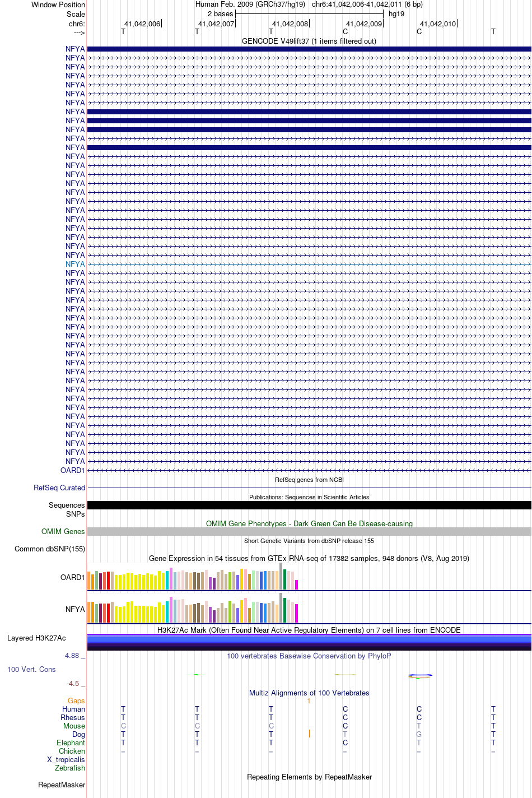Click the magenta last bar in NFYA expression chart
Viewport: 532px width, 798px height.
coord(297,613)
